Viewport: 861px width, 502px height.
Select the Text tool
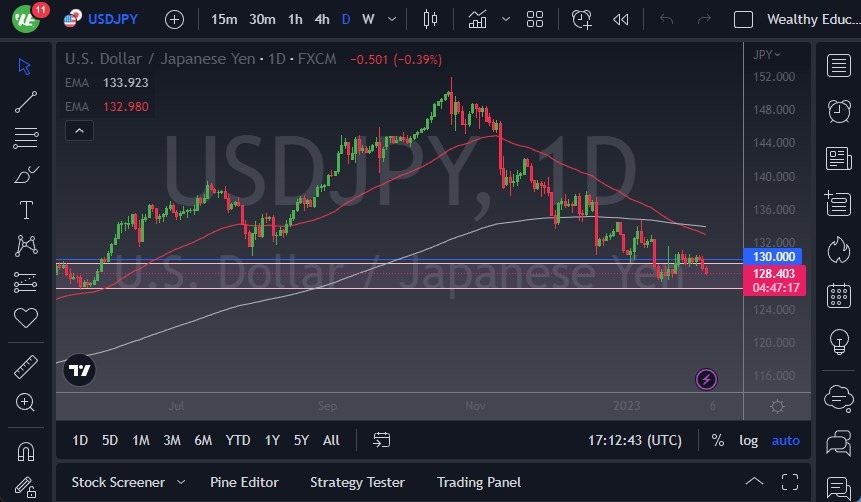tap(26, 210)
